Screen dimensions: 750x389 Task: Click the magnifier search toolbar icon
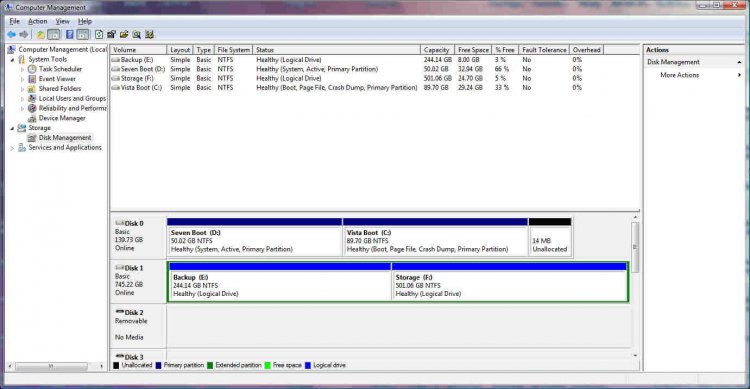137,34
